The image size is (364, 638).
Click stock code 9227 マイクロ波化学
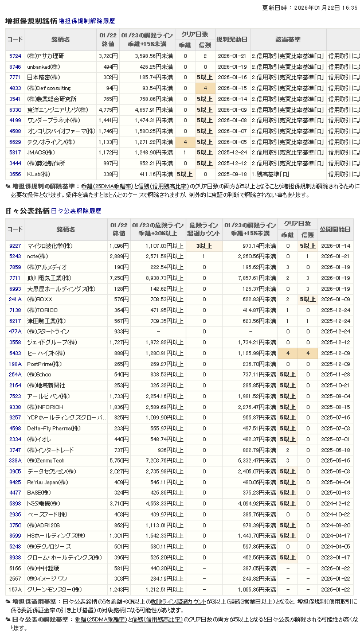tap(15, 246)
